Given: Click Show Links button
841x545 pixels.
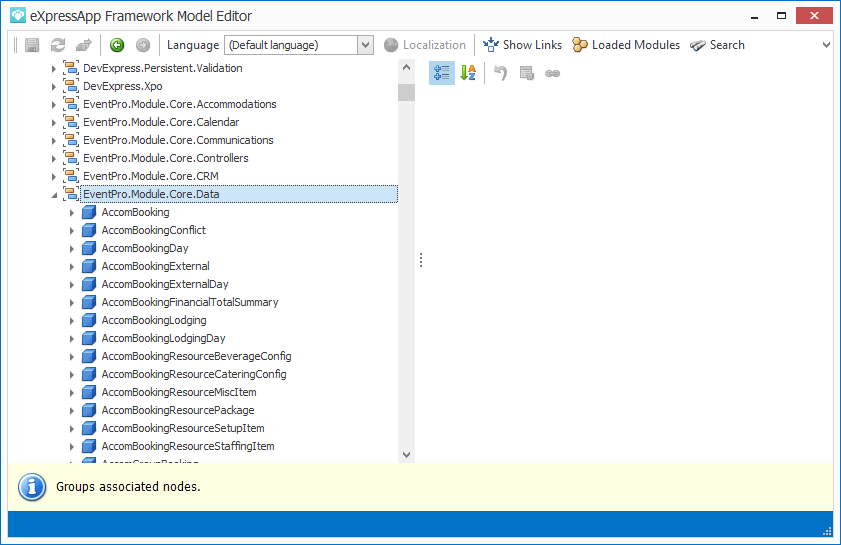Looking at the screenshot, I should coord(522,45).
